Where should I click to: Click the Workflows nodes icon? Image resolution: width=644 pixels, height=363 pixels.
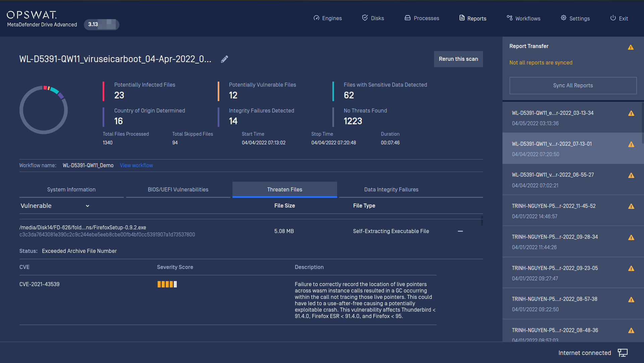click(509, 18)
